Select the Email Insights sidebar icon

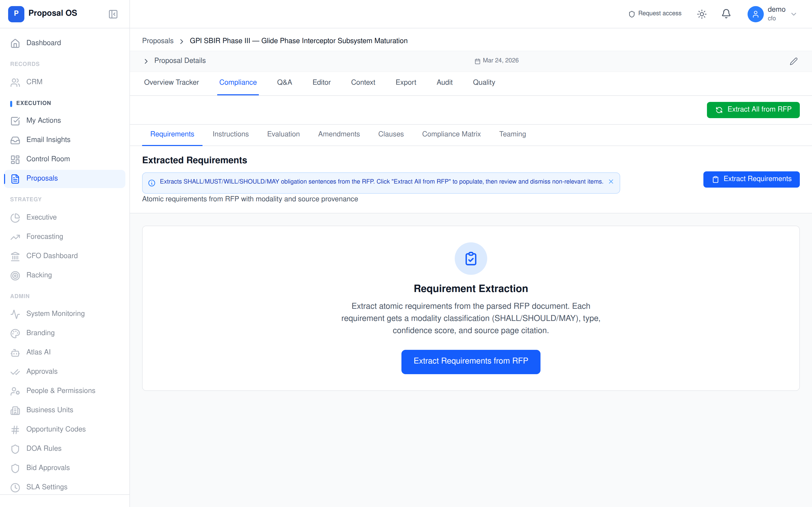15,140
